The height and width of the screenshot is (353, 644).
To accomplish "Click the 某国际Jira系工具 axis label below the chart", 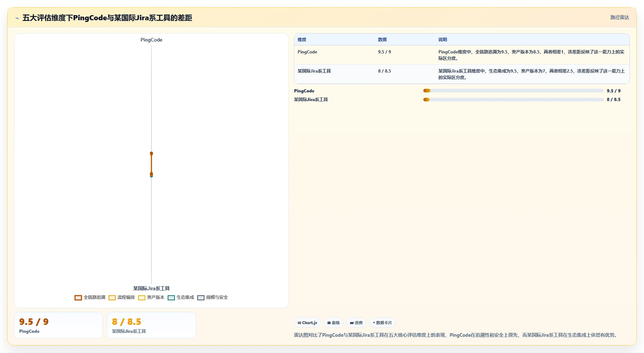I will pos(151,288).
